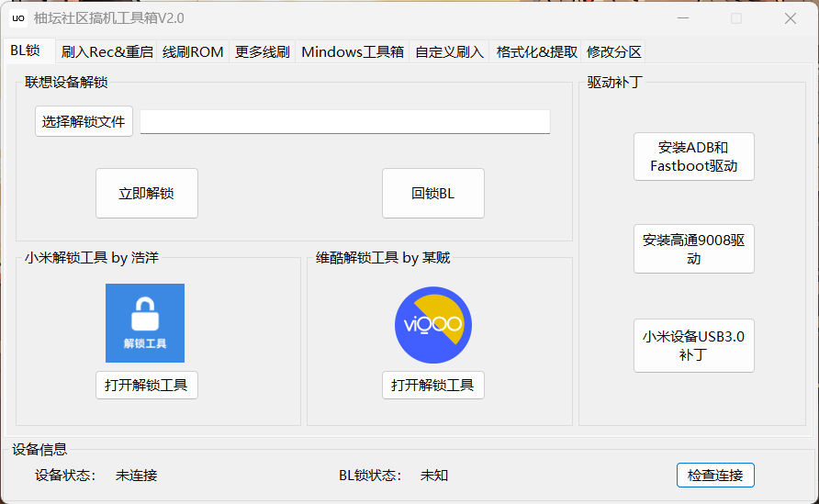
Task: Select the BL锁 tab
Action: click(26, 50)
